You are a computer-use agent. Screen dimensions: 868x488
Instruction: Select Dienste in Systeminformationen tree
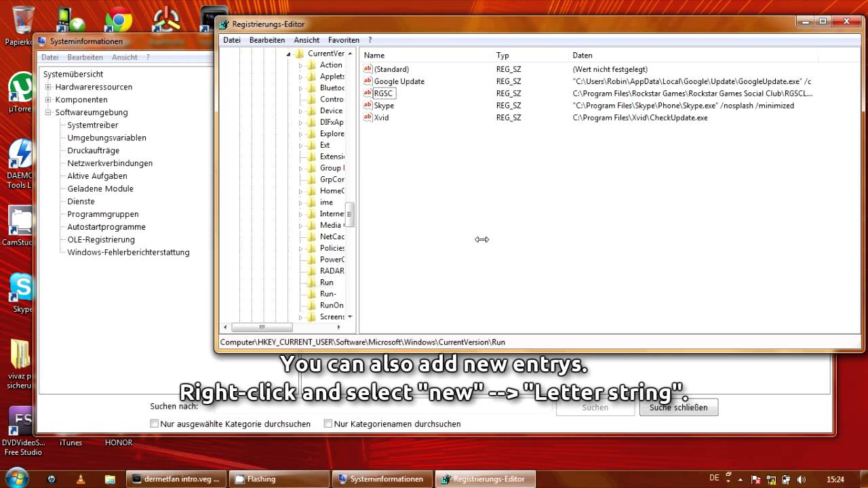coord(81,201)
